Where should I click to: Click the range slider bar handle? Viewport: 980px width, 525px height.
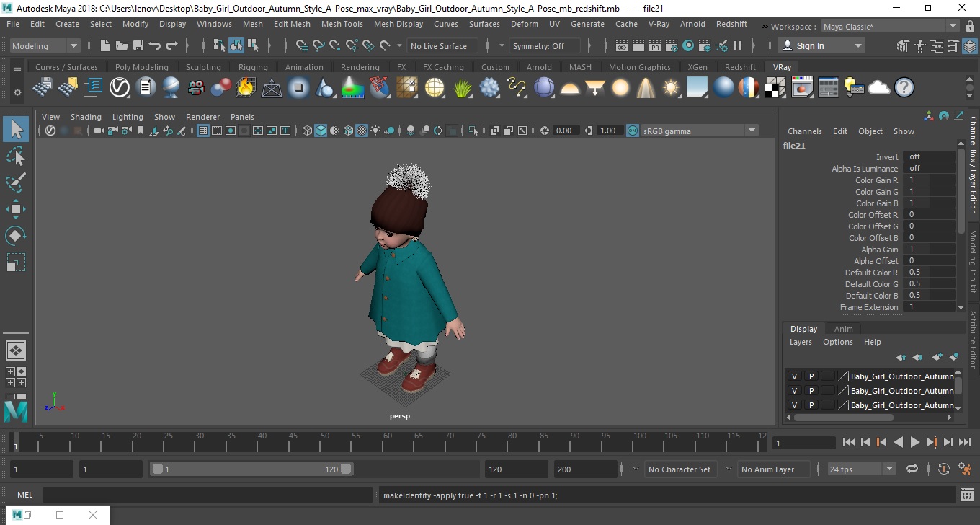251,469
